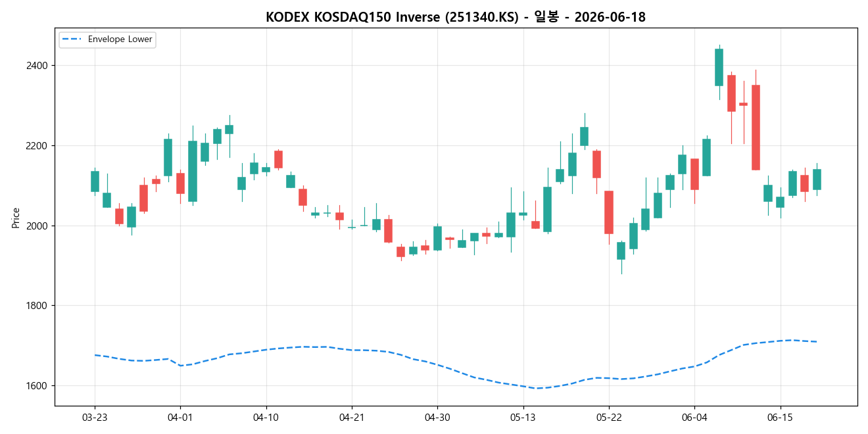The width and height of the screenshot is (868, 434).
Task: Click the blue dashed legend line sample
Action: [x=73, y=39]
